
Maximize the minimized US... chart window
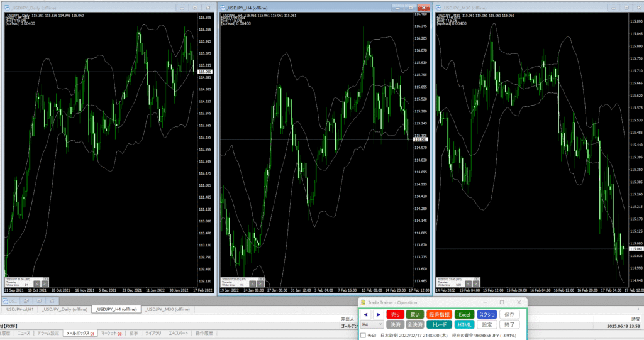[38, 300]
